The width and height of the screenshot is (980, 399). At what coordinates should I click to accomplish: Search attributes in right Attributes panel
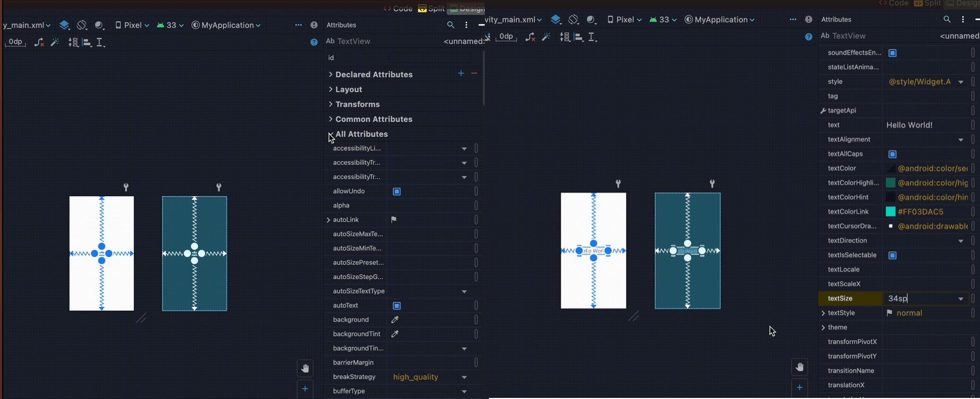(947, 19)
